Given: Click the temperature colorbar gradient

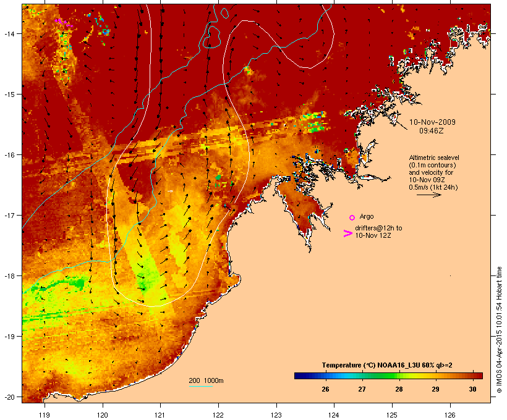Looking at the screenshot, I should (x=388, y=376).
